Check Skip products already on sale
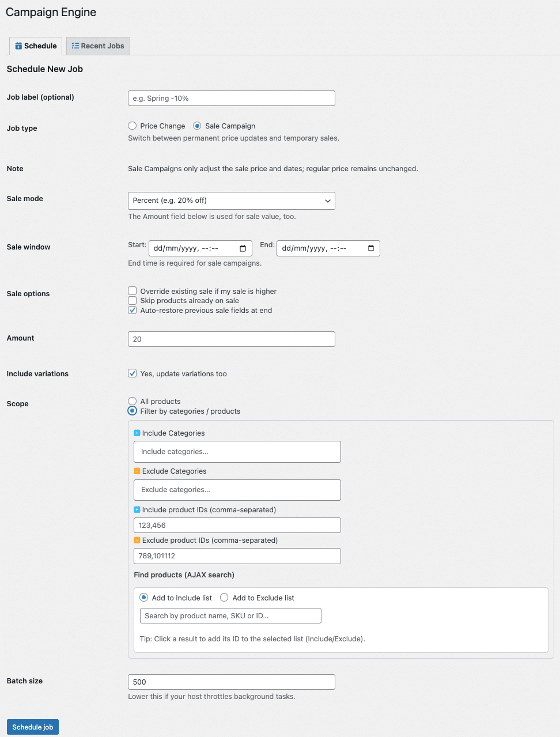The width and height of the screenshot is (560, 737). pyautogui.click(x=133, y=300)
